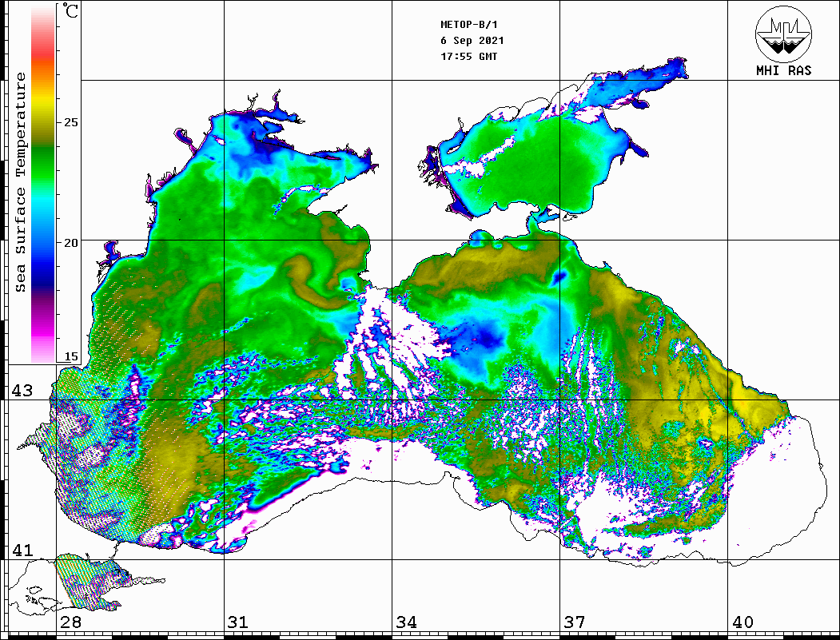Click the °C unit label
840x640 pixels.
[70, 10]
